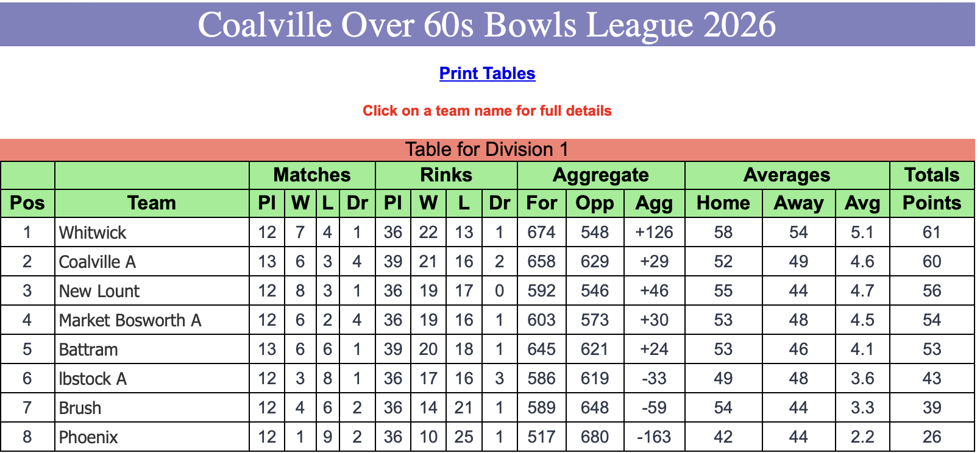View Market Bosworth A full details
The height and width of the screenshot is (453, 980).
130,320
